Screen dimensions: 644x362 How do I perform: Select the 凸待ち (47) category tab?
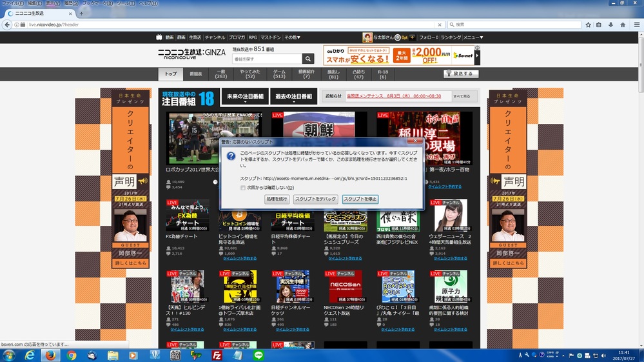358,74
